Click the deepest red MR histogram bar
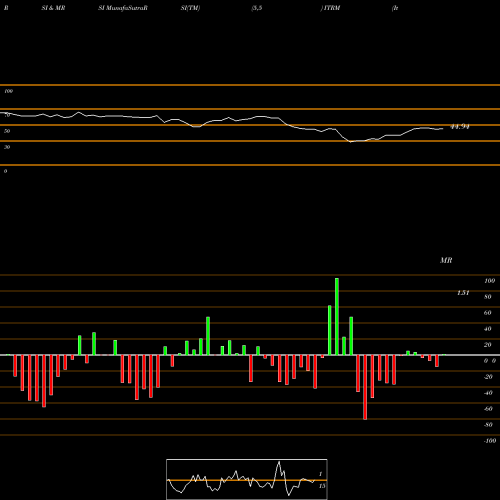Screen dimensions: 500x500 [365, 387]
